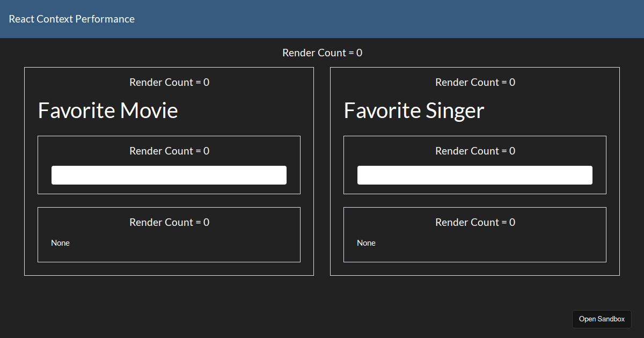Click the Favorite Singer panel Render Count

475,82
